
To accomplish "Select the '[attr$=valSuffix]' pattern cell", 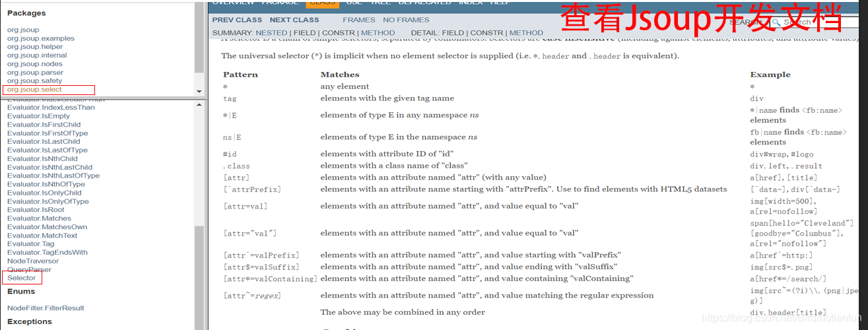I will tap(261, 267).
